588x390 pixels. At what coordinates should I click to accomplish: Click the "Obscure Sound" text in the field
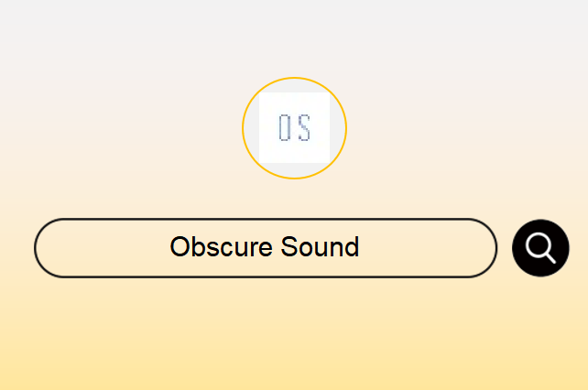pos(265,247)
